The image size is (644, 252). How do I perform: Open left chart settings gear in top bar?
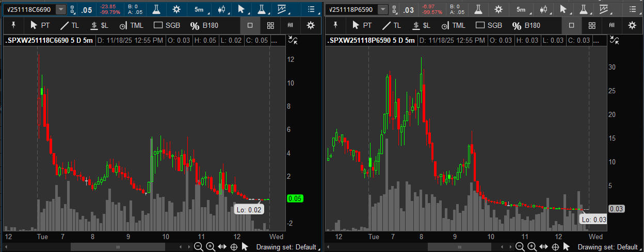point(176,9)
